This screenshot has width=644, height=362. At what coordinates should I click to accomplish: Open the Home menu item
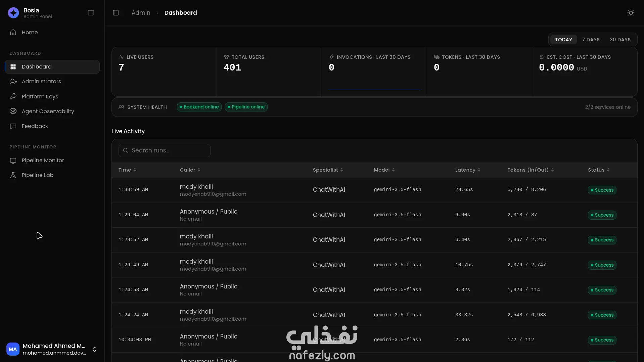(x=52, y=32)
